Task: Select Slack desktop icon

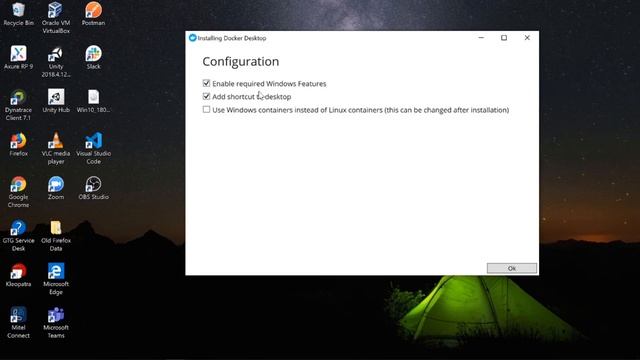Action: point(93,58)
